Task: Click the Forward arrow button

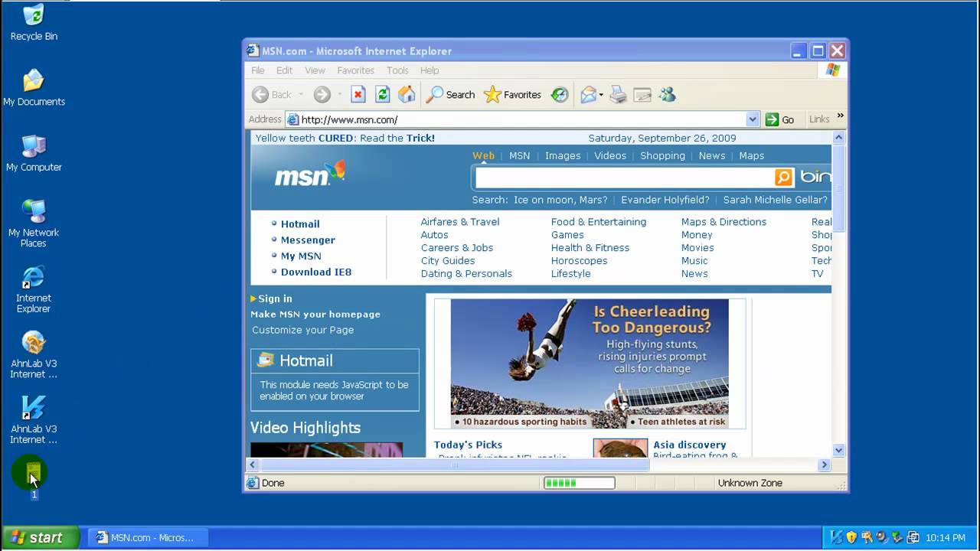Action: [322, 95]
